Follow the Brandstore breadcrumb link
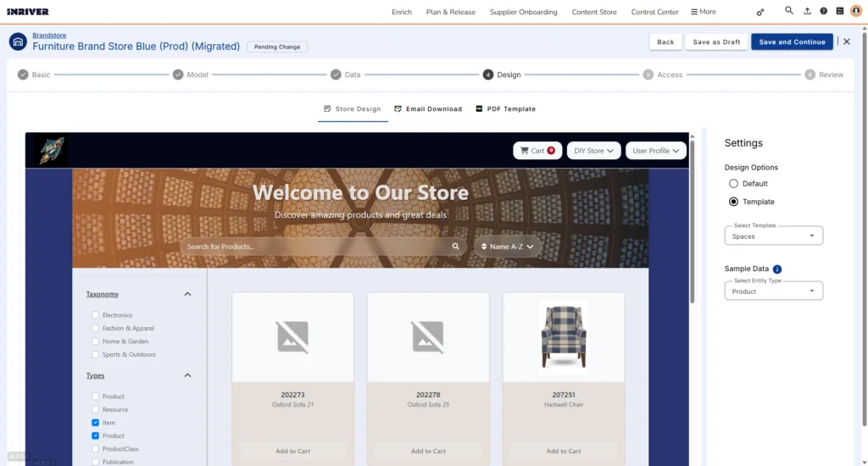This screenshot has height=466, width=868. [49, 35]
